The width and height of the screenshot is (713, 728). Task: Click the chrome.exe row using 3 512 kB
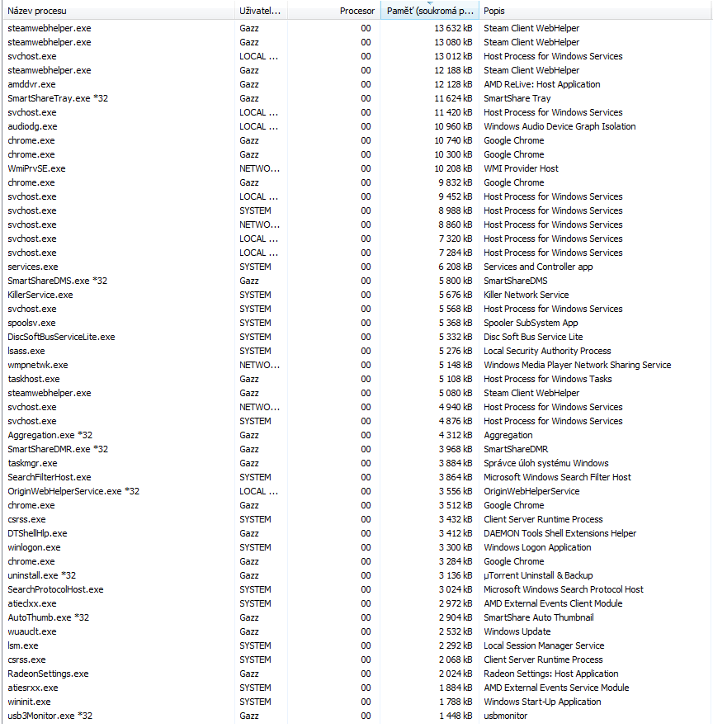coord(357,505)
